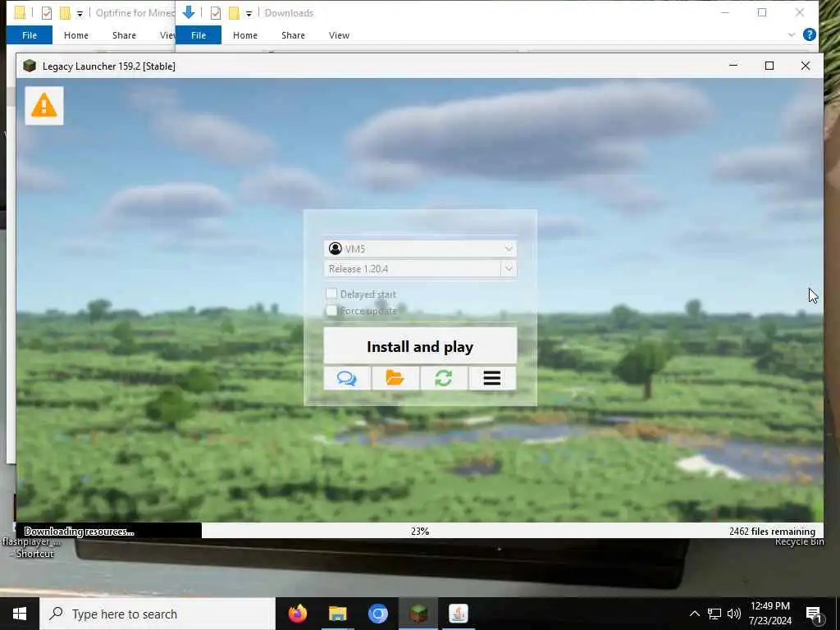
Task: Open quick access toolbar dropdown in Optifine window
Action: [80, 14]
